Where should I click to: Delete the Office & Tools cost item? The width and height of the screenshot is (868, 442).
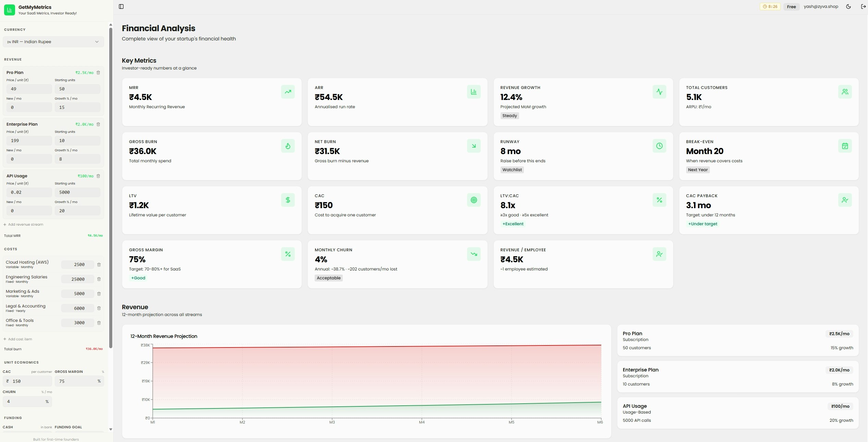click(99, 323)
